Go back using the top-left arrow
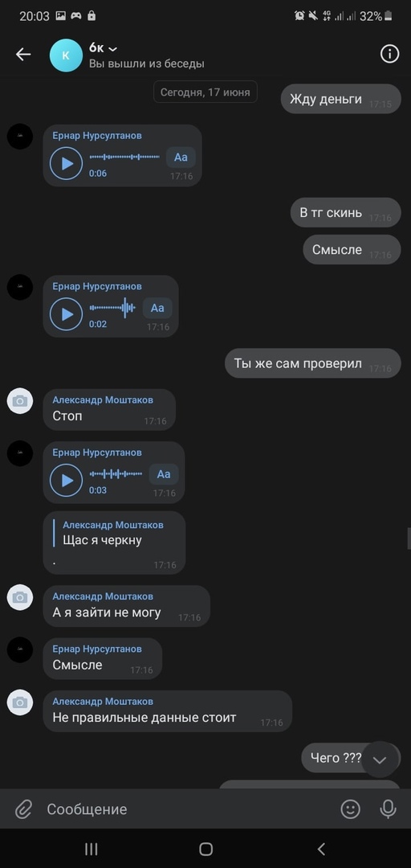 coord(23,55)
